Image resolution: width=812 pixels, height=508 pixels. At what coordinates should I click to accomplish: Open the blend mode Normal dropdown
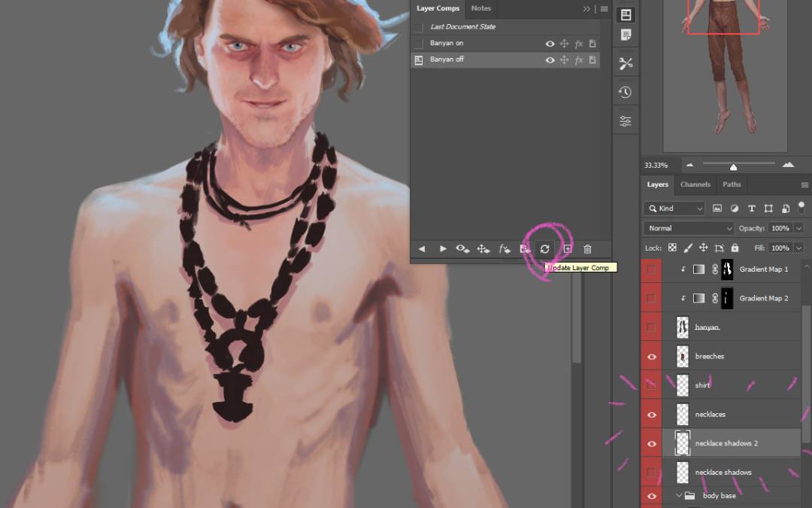coord(688,228)
